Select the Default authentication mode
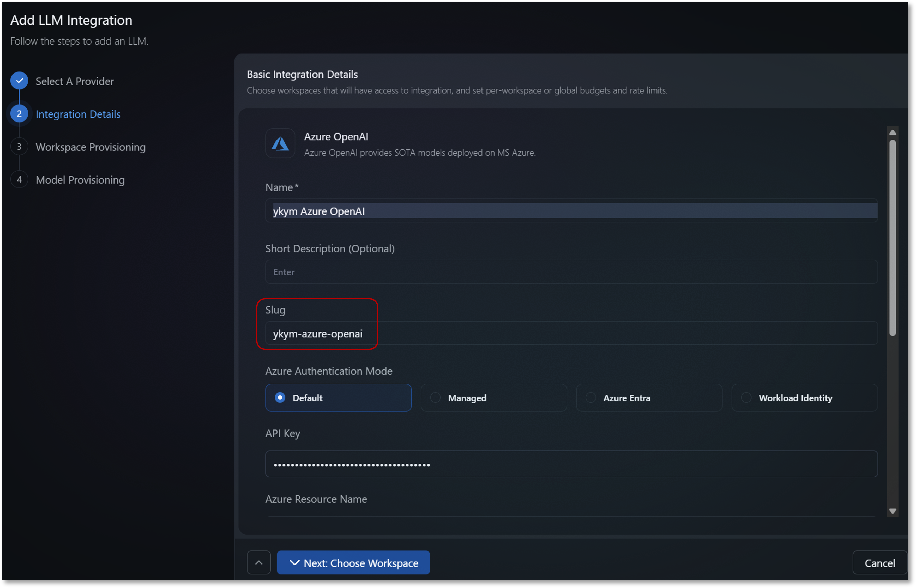Screen dimensions: 916x588 pos(338,398)
